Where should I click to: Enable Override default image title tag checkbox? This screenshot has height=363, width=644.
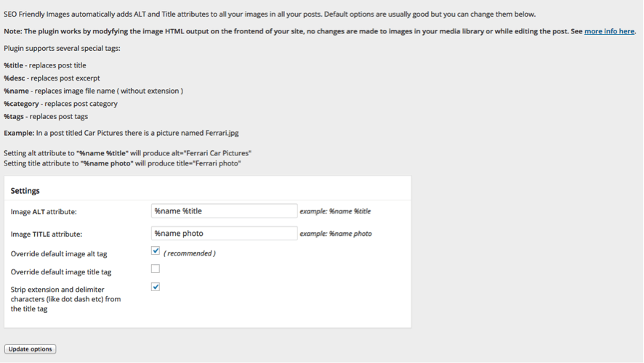coord(156,269)
